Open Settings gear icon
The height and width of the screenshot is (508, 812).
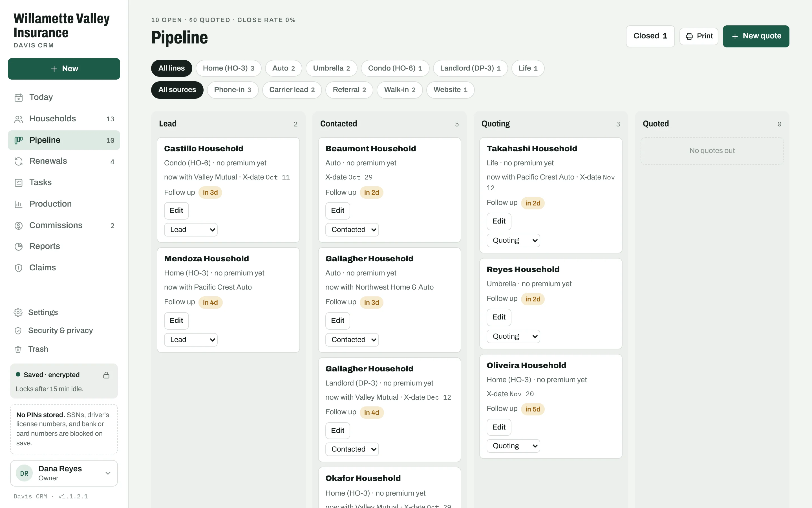(18, 312)
